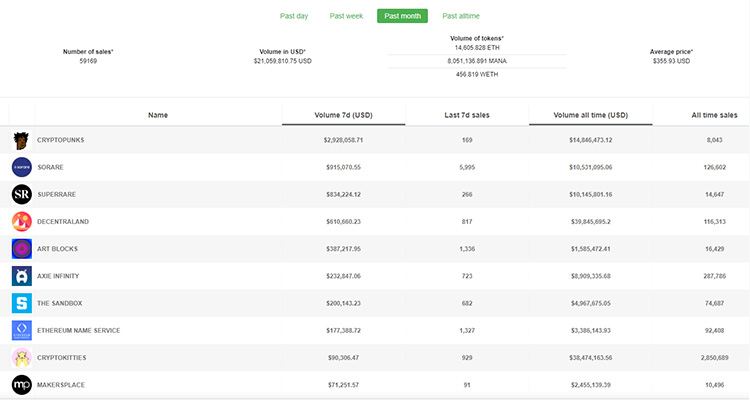Open the CRYPTOPUNKS project name
Image resolution: width=750 pixels, height=400 pixels.
point(61,140)
